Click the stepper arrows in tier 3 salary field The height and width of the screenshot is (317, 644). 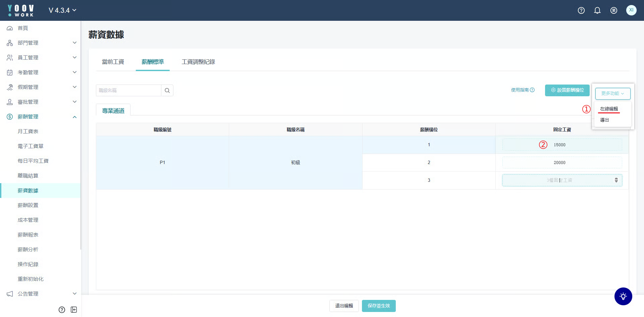tap(616, 180)
